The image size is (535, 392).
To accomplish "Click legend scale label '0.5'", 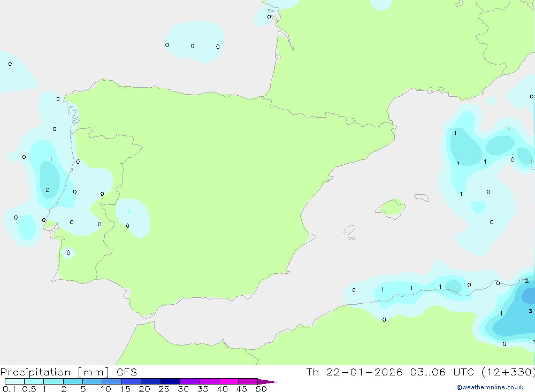I will click(29, 389).
